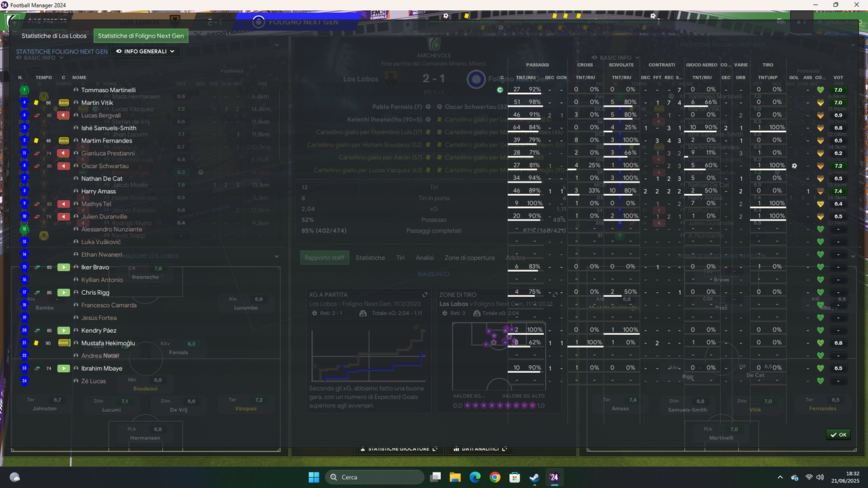Image resolution: width=868 pixels, height=488 pixels.
Task: Click the 7.4 rating for Harry Amass
Action: click(x=838, y=192)
